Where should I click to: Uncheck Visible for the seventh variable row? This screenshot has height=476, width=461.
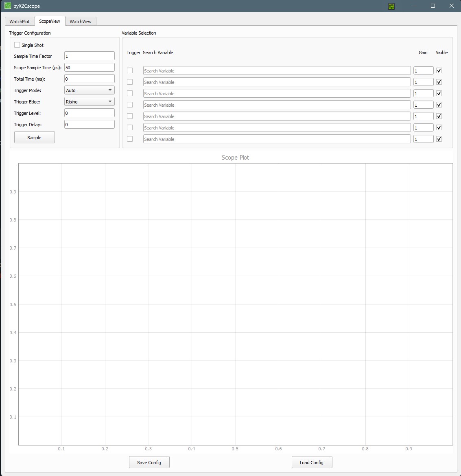pyautogui.click(x=439, y=139)
